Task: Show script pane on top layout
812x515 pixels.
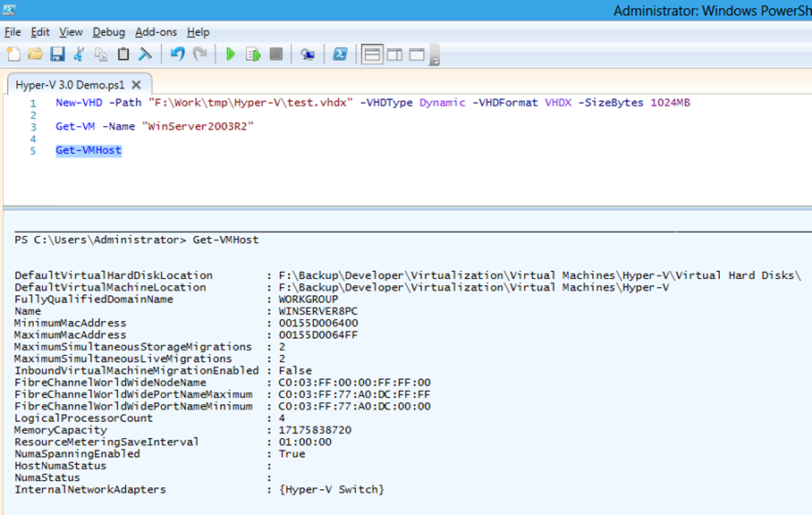Action: point(372,55)
